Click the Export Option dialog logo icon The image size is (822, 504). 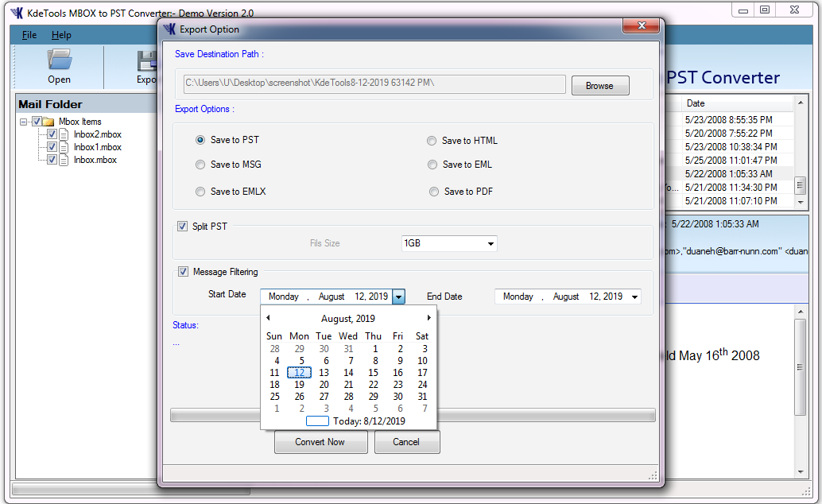click(169, 29)
